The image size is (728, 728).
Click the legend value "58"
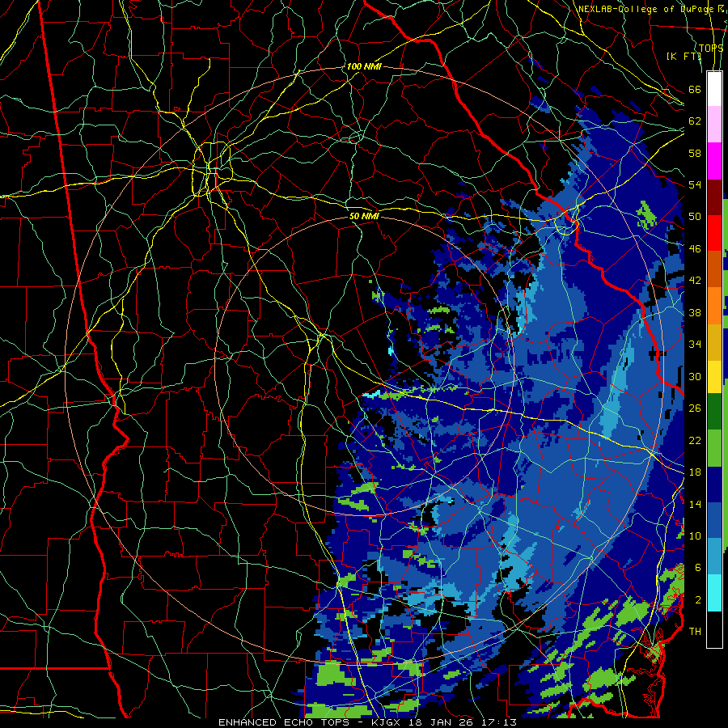coord(695,153)
